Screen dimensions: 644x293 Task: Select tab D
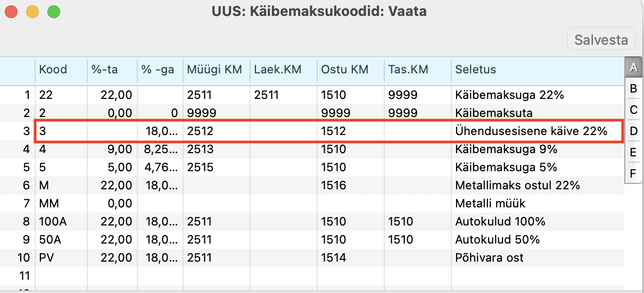click(x=633, y=131)
